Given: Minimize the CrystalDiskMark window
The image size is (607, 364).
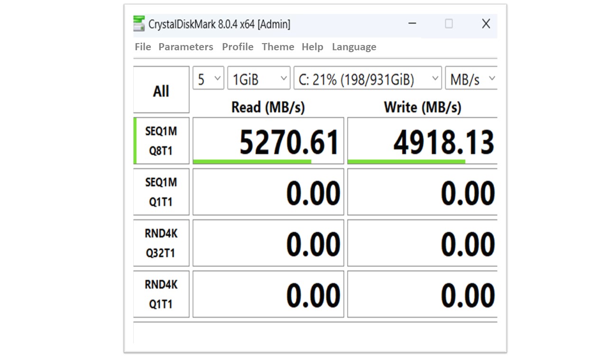Looking at the screenshot, I should [x=413, y=24].
